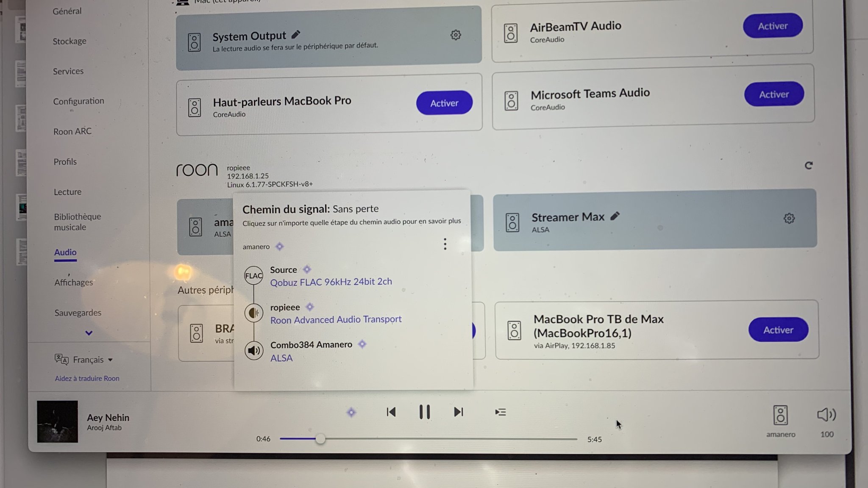Viewport: 868px width, 488px height.
Task: Open Aidez à traduire Roon link
Action: (87, 378)
